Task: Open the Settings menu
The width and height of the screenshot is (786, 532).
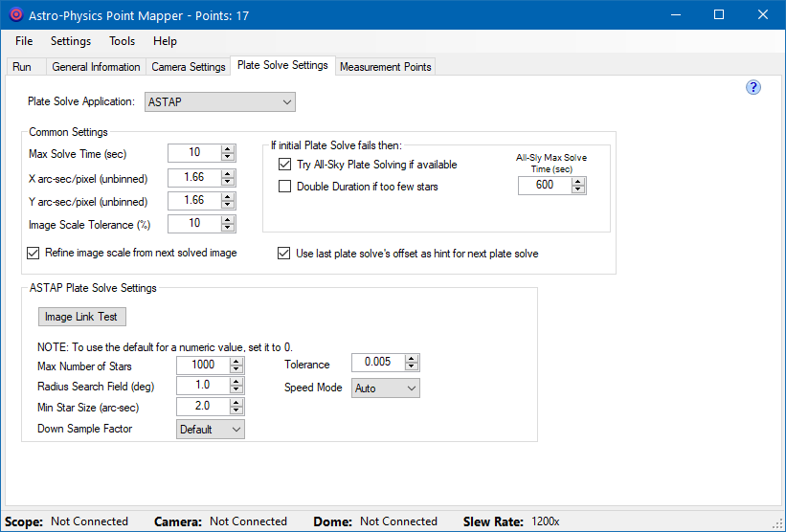Action: click(x=71, y=41)
